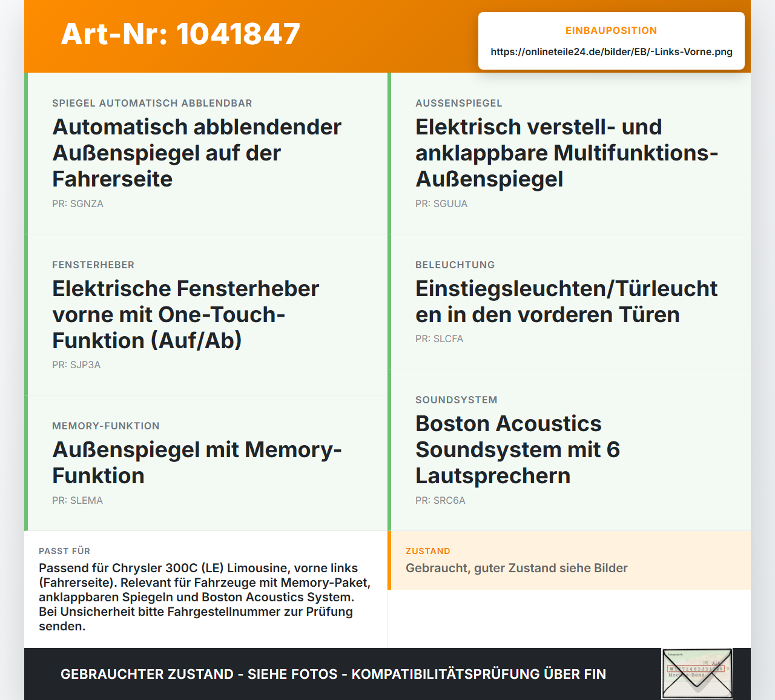This screenshot has width=775, height=700.
Task: Select the Elektrische Fensterheber One-Touch card
Action: click(206, 315)
